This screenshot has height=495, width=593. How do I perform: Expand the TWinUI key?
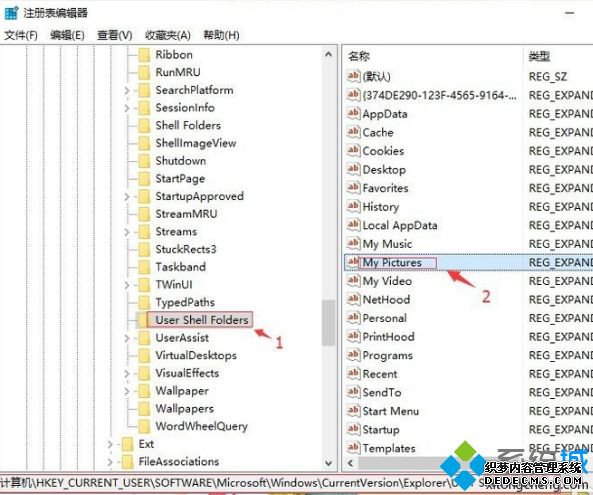[127, 285]
